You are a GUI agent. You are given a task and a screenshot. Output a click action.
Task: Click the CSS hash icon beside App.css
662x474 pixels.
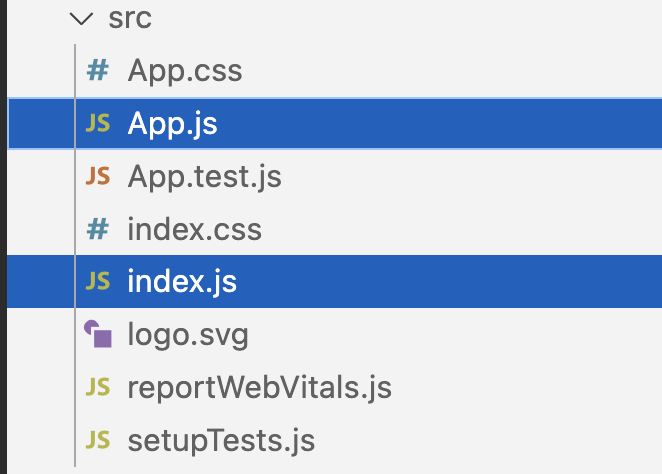[x=97, y=71]
